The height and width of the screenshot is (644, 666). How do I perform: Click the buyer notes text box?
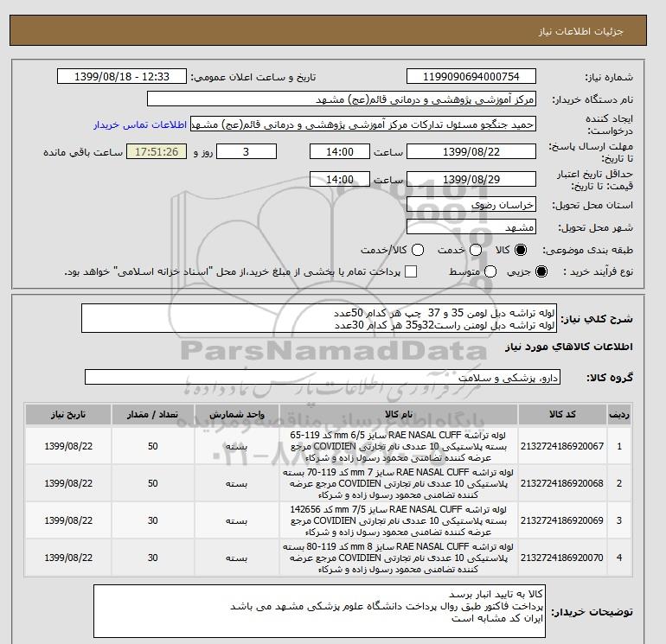pos(319,611)
